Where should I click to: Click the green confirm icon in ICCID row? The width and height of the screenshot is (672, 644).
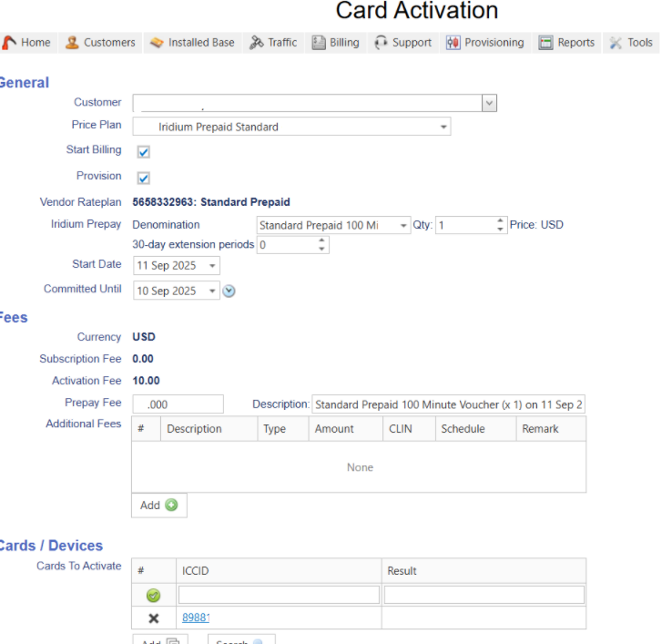[x=153, y=596]
